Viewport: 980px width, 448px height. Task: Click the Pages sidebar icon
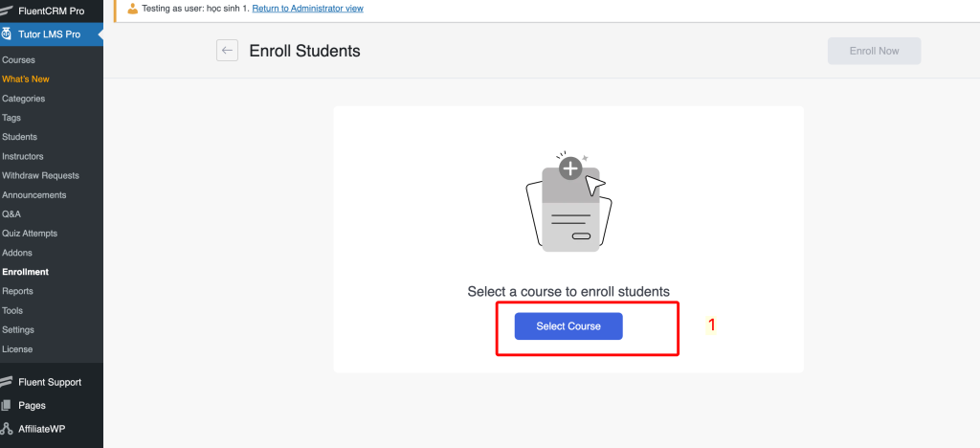tap(7, 406)
